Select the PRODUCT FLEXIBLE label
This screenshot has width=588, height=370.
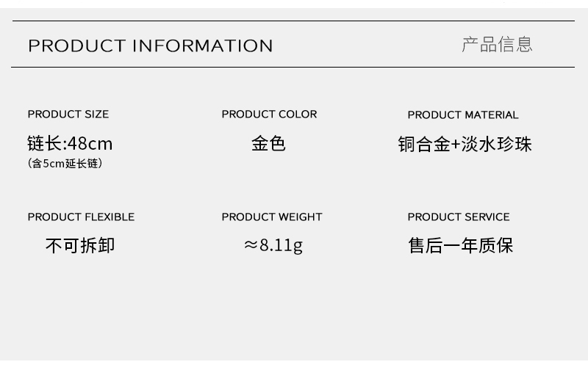pos(81,217)
